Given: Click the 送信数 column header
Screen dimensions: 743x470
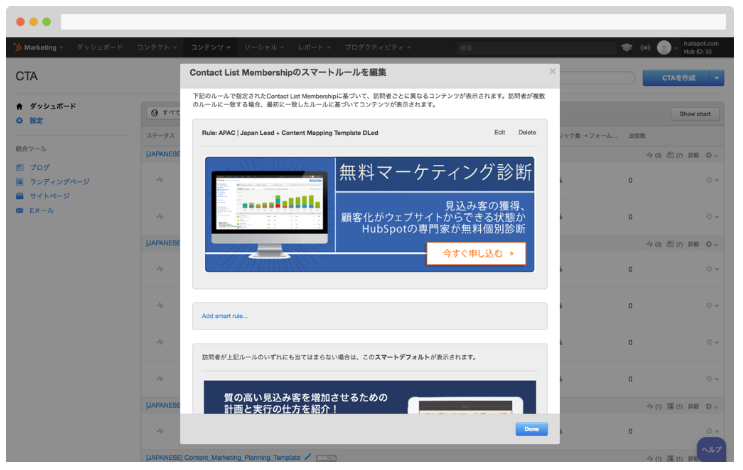Looking at the screenshot, I should (x=637, y=136).
